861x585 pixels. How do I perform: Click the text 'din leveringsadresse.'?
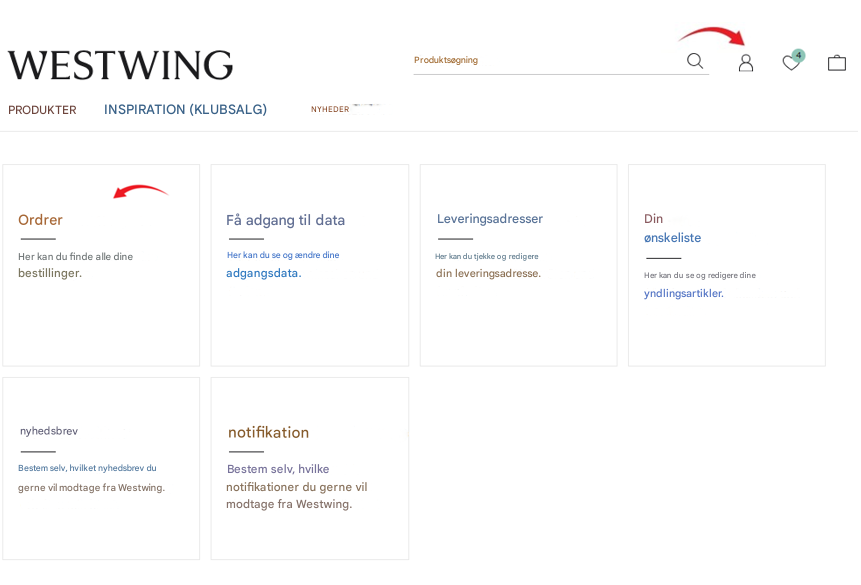[488, 273]
